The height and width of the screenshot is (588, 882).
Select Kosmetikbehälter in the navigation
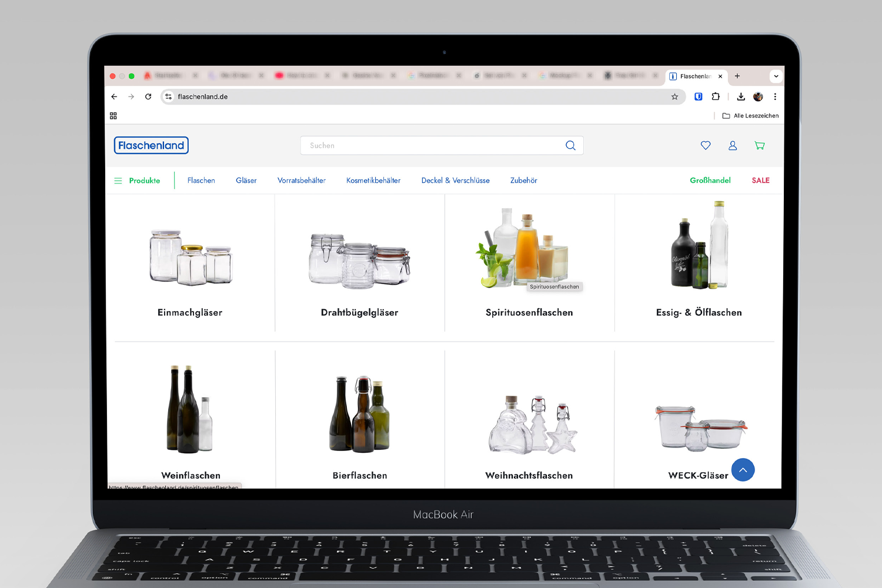[x=373, y=181]
